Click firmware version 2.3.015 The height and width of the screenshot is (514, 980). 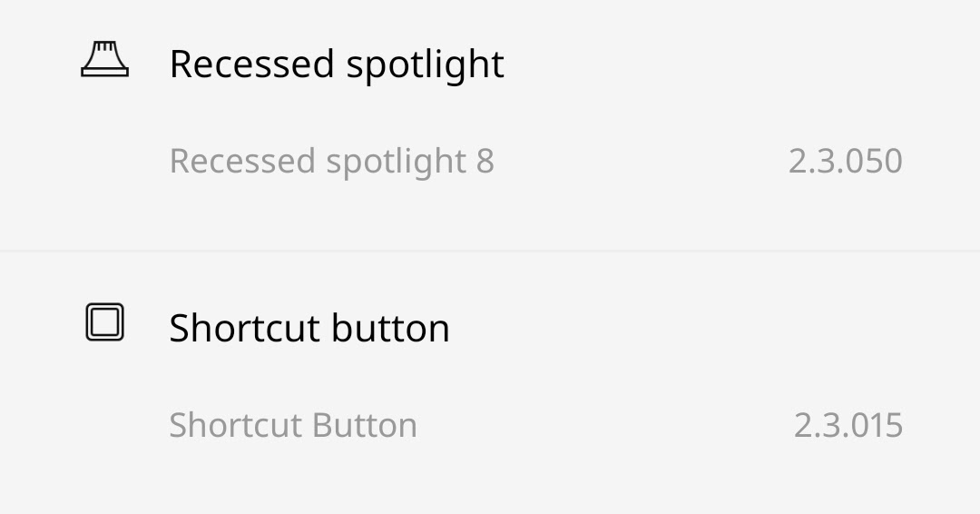(x=848, y=425)
